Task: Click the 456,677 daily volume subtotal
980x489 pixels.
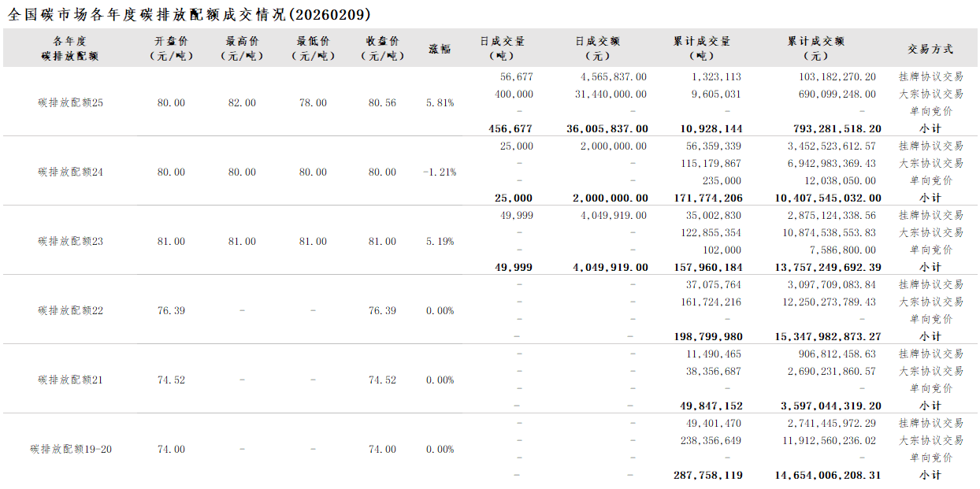Action: (x=510, y=128)
